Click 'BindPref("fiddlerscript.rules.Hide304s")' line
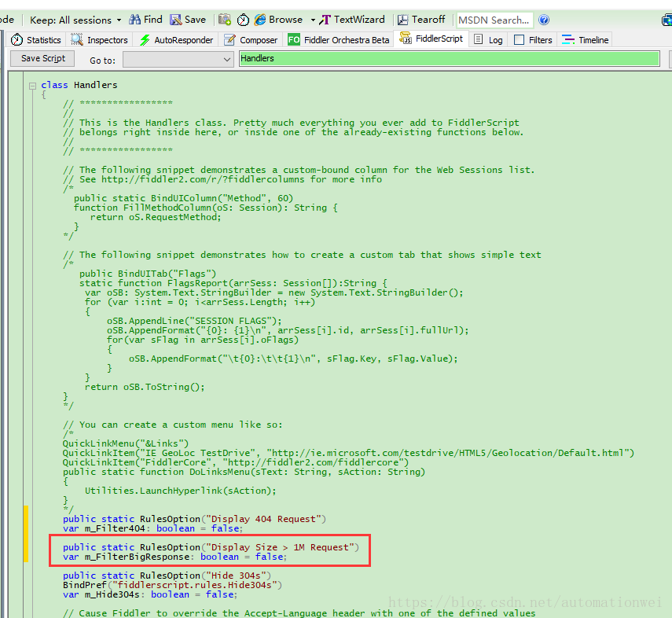The width and height of the screenshot is (672, 618). coord(172,585)
